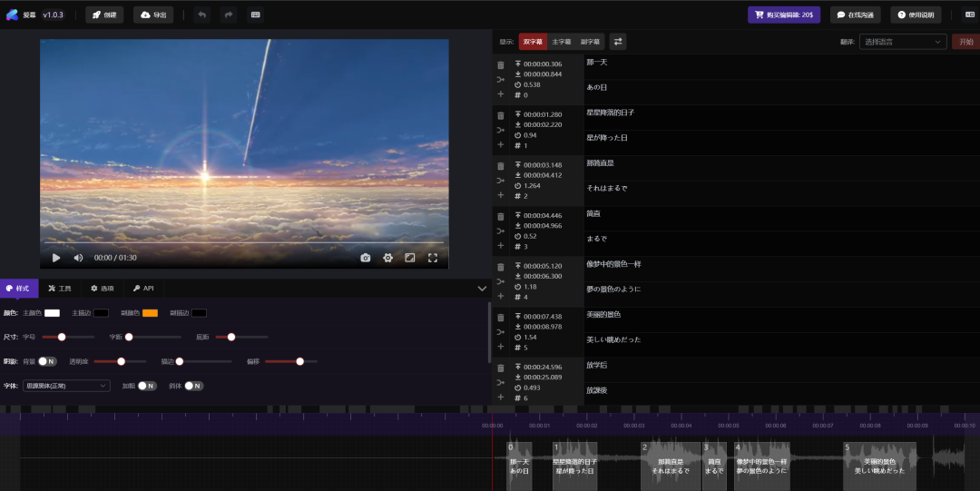Add subtitle after row 星星降落的日子
980x491 pixels.
tap(501, 145)
